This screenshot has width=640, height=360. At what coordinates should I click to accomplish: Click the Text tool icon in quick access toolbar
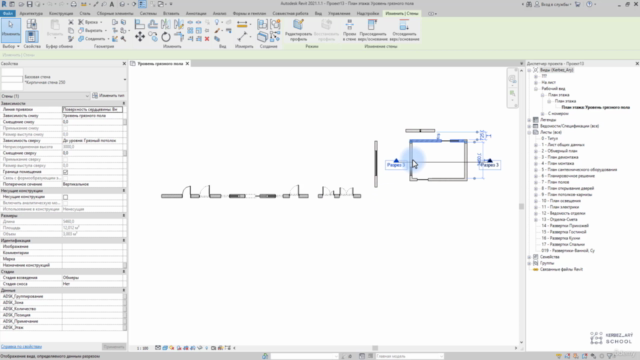click(112, 4)
